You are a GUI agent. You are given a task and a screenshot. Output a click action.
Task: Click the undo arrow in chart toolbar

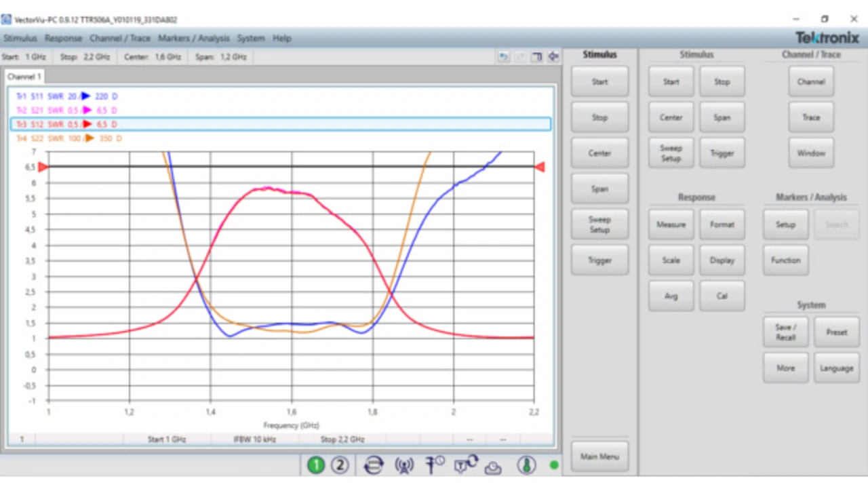pos(503,57)
